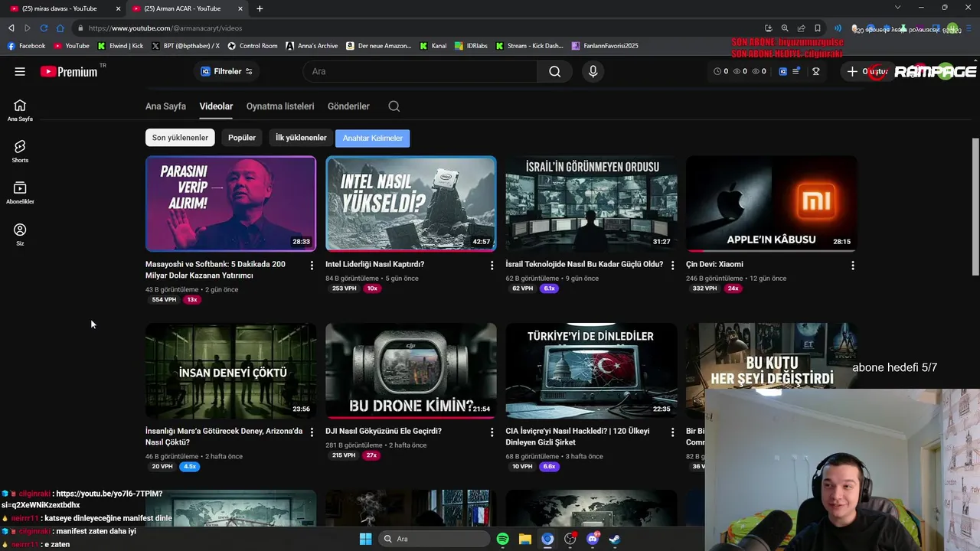Screen dimensions: 980x551
Task: Open Shorts in left sidebar
Action: coord(20,152)
